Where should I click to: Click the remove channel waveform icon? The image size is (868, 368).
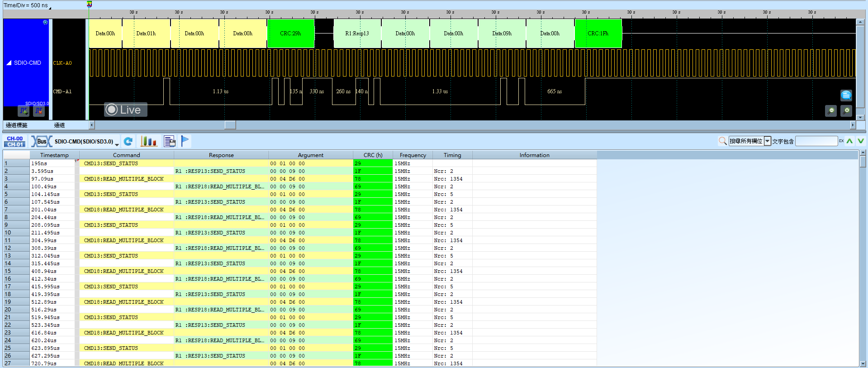[39, 110]
